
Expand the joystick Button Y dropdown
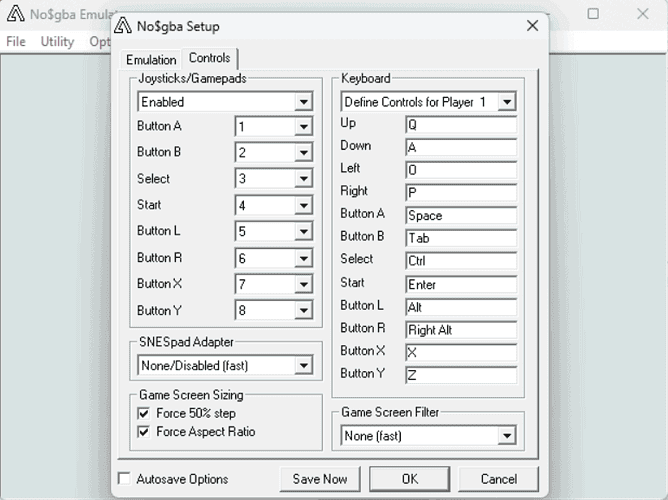pos(274,310)
